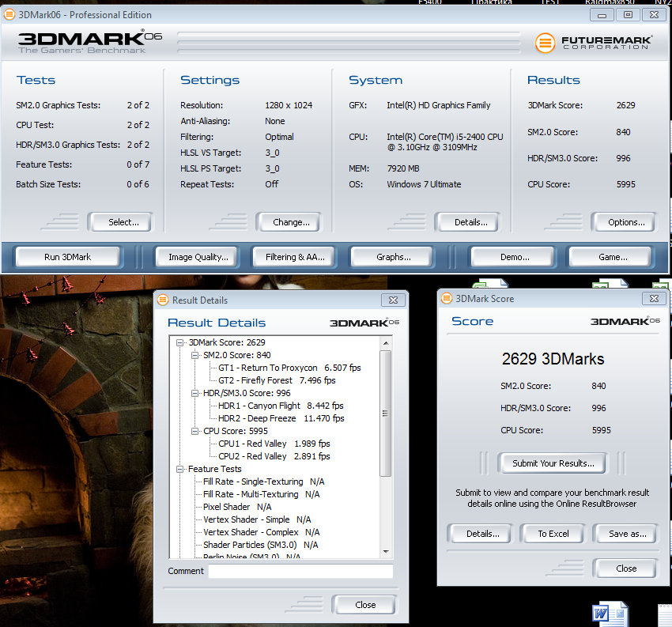Screen dimensions: 672x627
Task: Click the 'Windows 7 Ultimate' OS value
Action: pos(424,184)
